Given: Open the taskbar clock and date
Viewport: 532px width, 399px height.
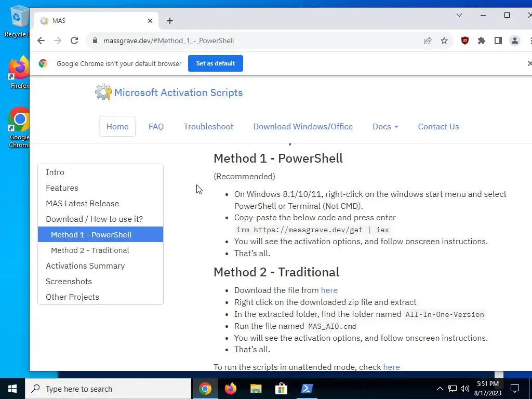Looking at the screenshot, I should coord(488,389).
